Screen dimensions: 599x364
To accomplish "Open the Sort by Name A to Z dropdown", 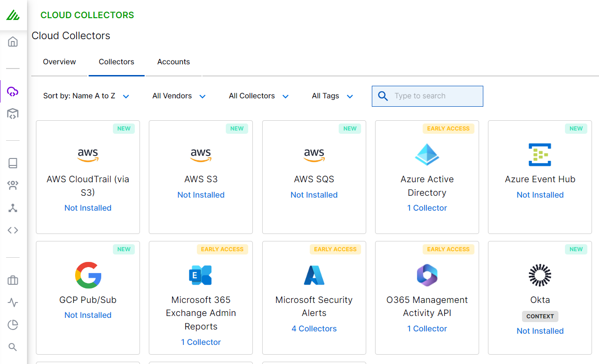I will click(x=86, y=96).
